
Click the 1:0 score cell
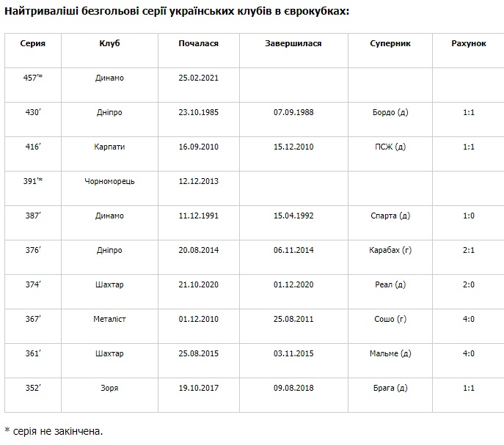[469, 216]
